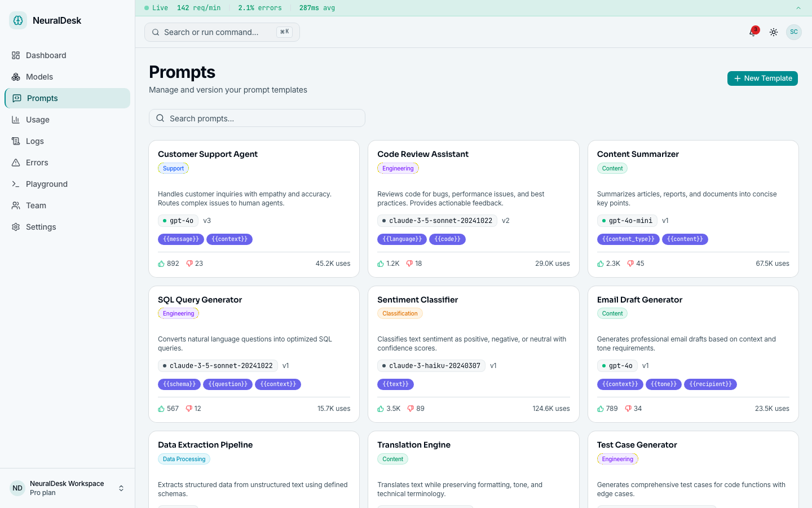Go to Dashboard from the sidebar menu
Screen dimensions: 812x508
coord(46,55)
